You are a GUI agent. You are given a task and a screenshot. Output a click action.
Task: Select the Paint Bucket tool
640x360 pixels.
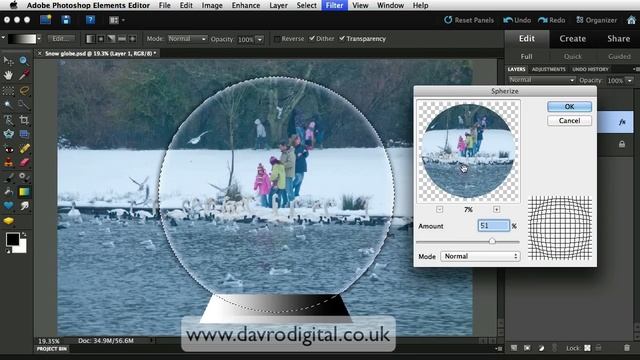coord(8,191)
